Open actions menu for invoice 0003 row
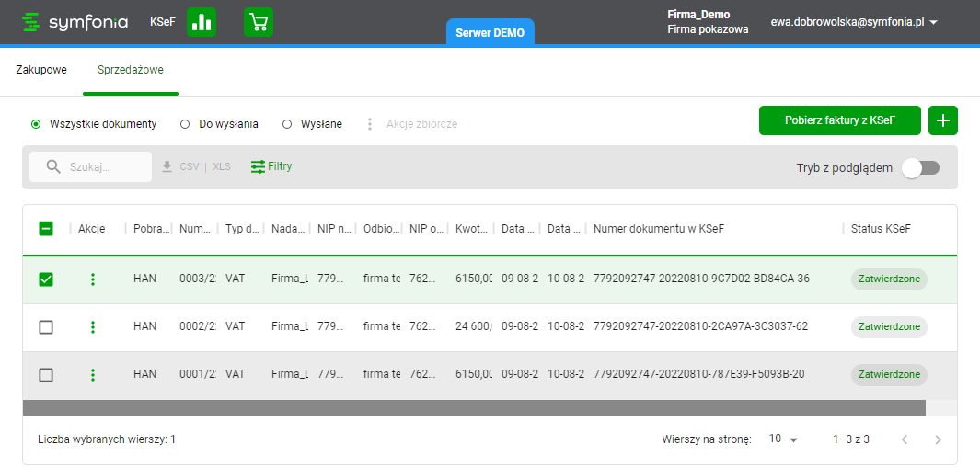Screen dimensions: 980x467 (x=93, y=279)
